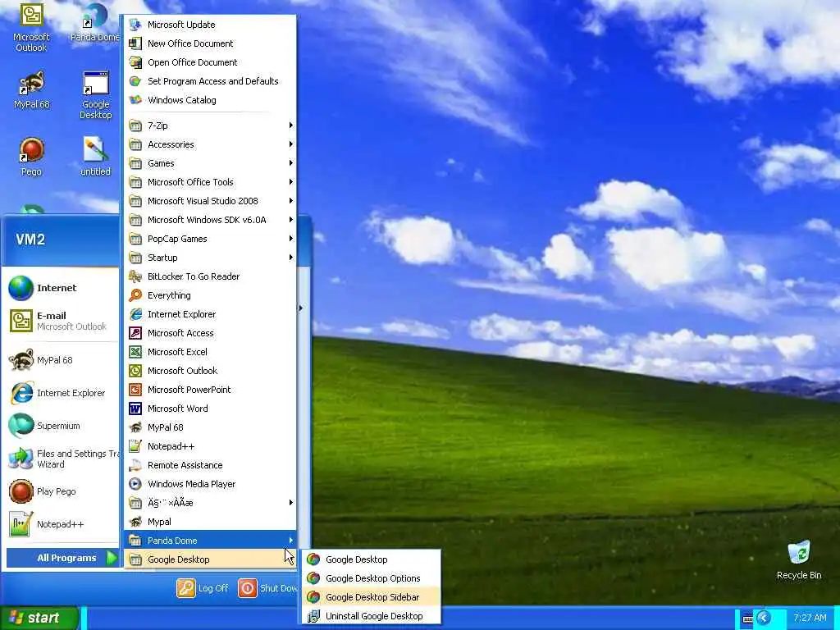The height and width of the screenshot is (630, 840).
Task: Click the Shut Down button
Action: click(x=267, y=588)
